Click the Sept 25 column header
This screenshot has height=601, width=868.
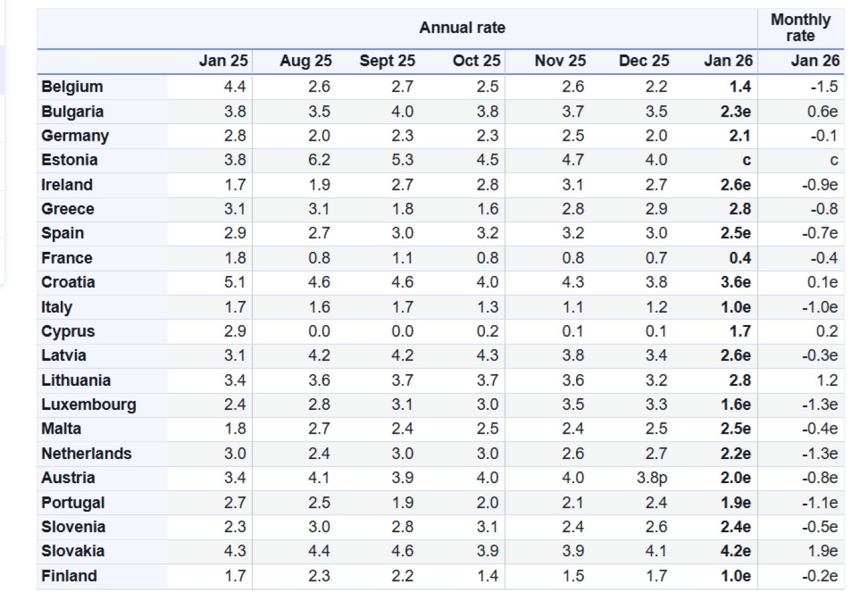[387, 61]
